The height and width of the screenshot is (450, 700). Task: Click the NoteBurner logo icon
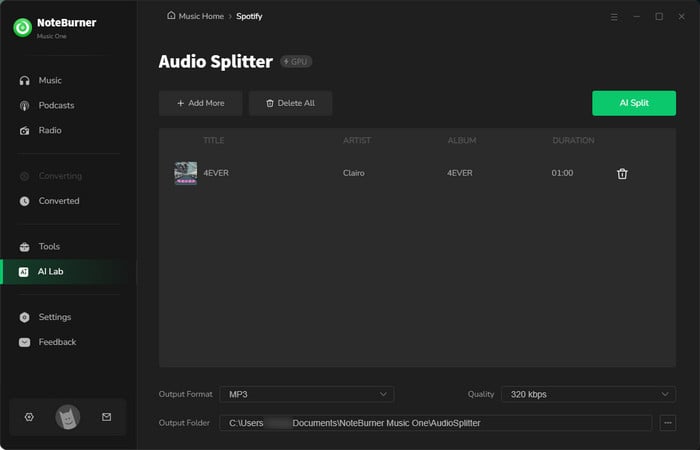point(22,27)
